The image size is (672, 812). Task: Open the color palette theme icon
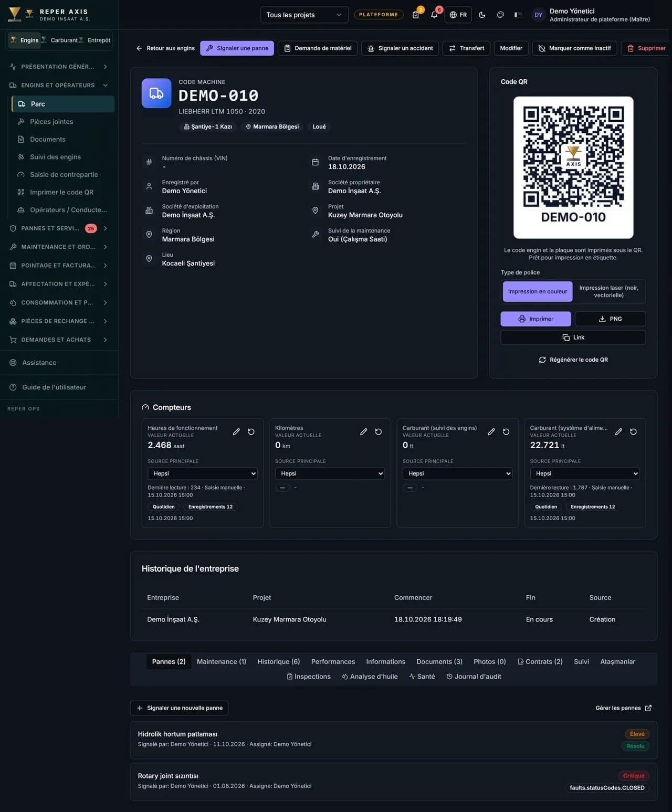(x=500, y=15)
